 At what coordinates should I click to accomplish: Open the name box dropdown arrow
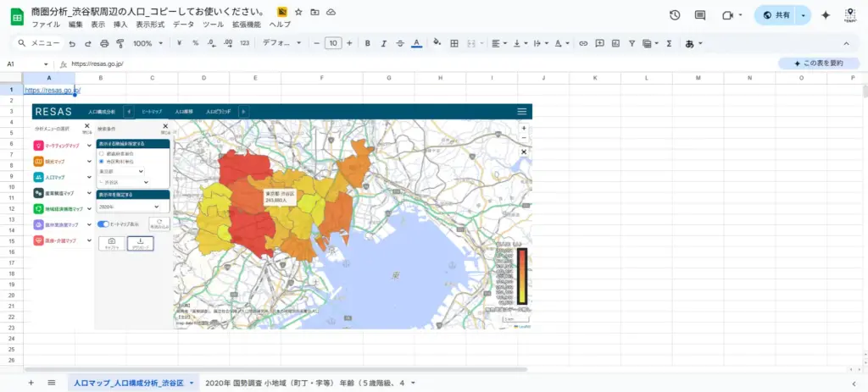point(46,64)
